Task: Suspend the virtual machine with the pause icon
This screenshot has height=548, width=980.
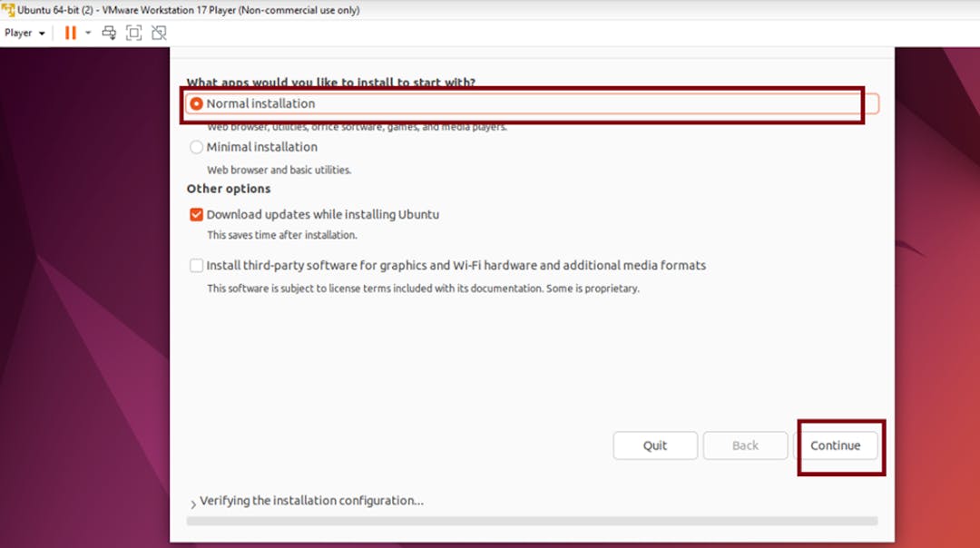Action: 71,33
